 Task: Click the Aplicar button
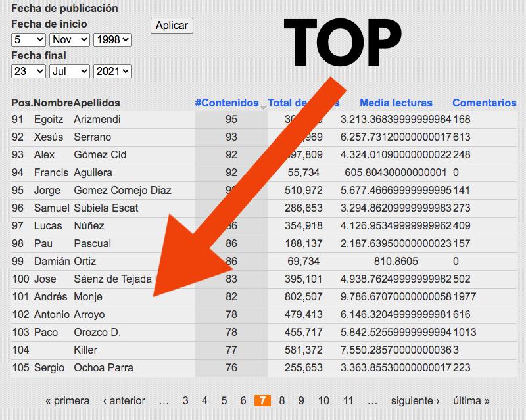pos(172,26)
